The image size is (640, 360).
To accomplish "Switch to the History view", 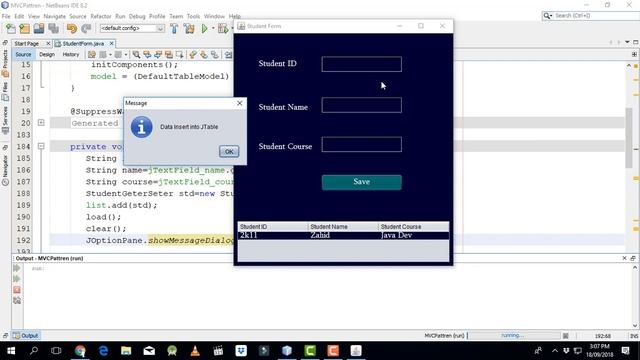I will coord(71,54).
